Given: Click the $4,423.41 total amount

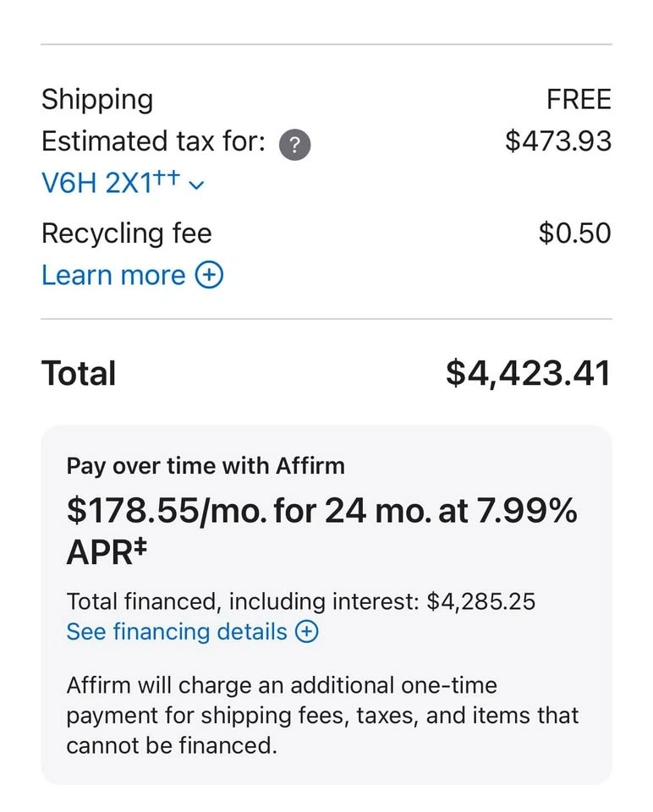Looking at the screenshot, I should (x=528, y=373).
